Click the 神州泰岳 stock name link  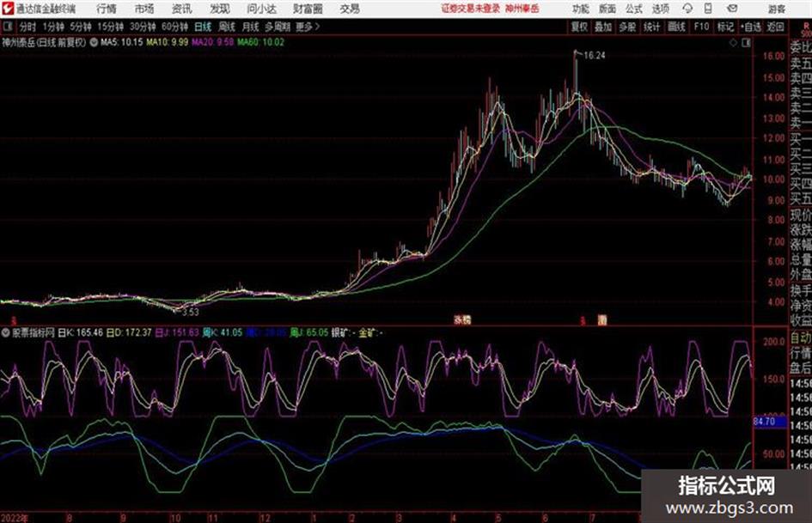522,9
